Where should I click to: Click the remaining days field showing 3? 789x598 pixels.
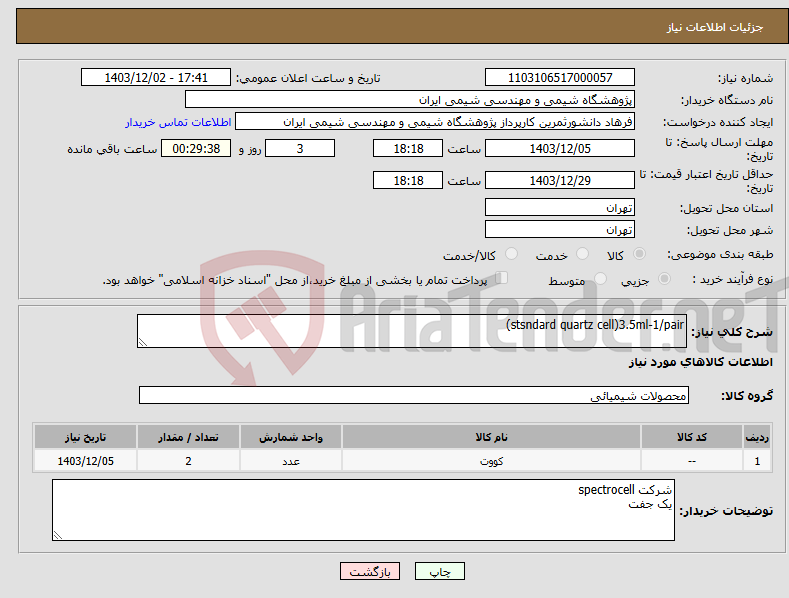tap(300, 148)
